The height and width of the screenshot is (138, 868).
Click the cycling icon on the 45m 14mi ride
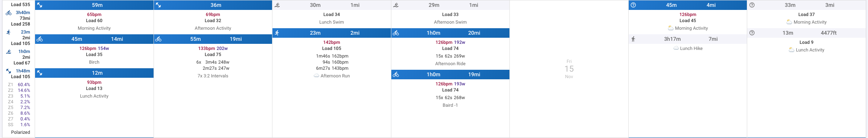click(40, 39)
